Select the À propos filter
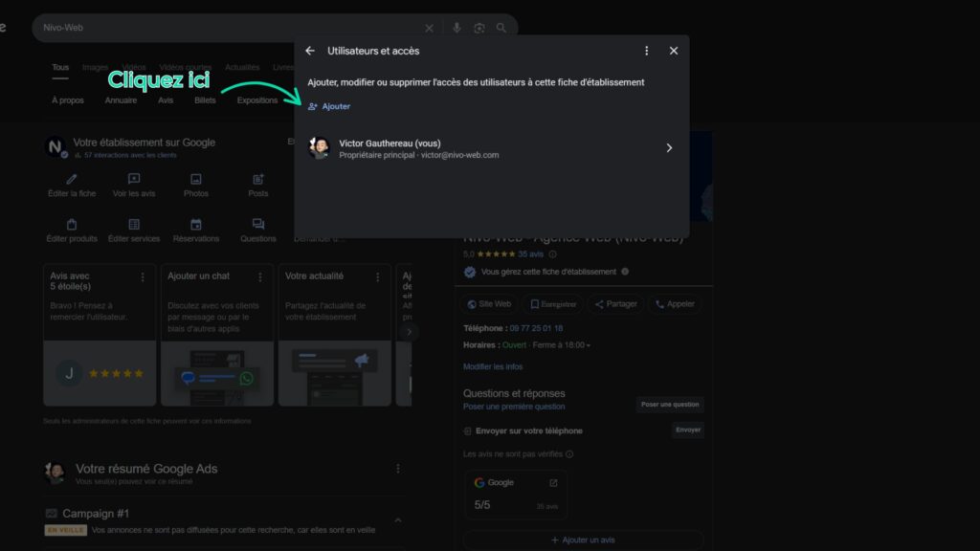This screenshot has height=551, width=980. [x=68, y=100]
